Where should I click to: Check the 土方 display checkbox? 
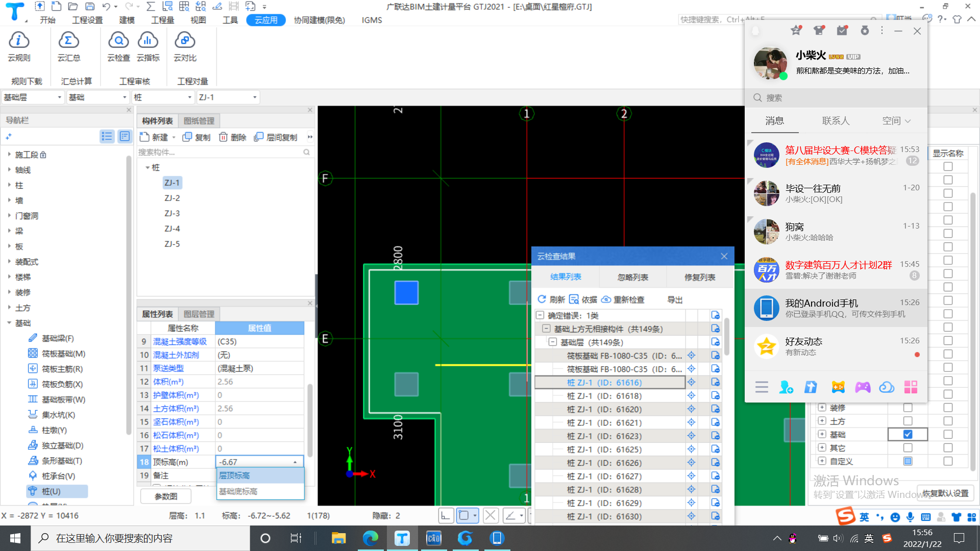coord(908,421)
